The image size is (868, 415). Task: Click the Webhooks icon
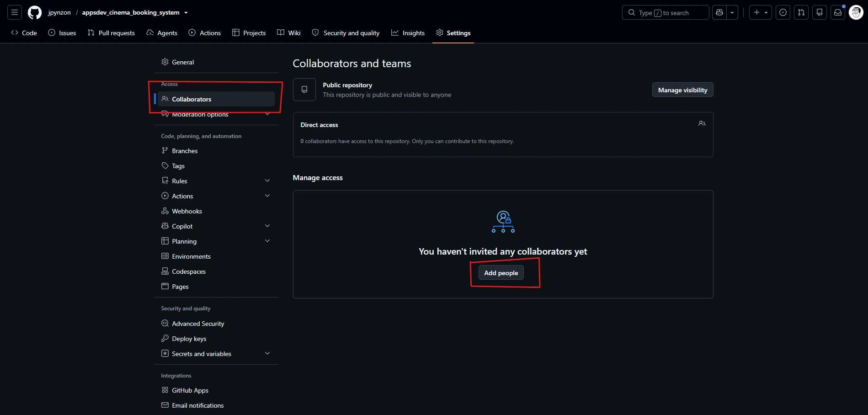[165, 211]
